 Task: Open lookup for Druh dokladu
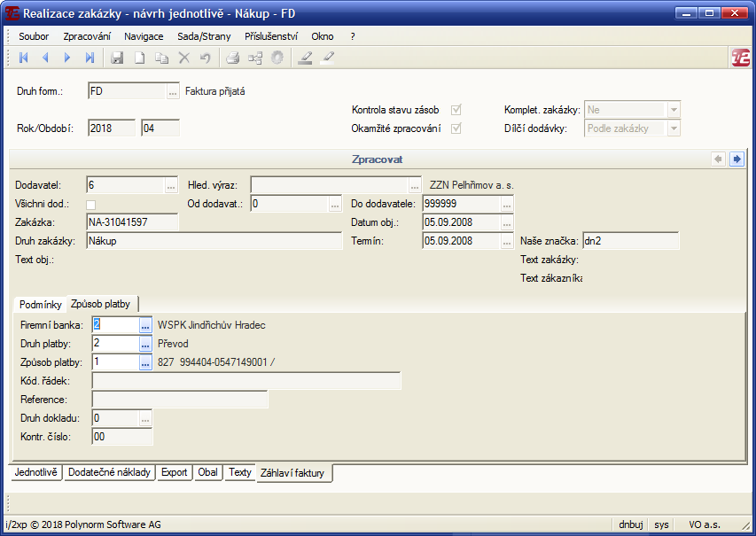(145, 418)
